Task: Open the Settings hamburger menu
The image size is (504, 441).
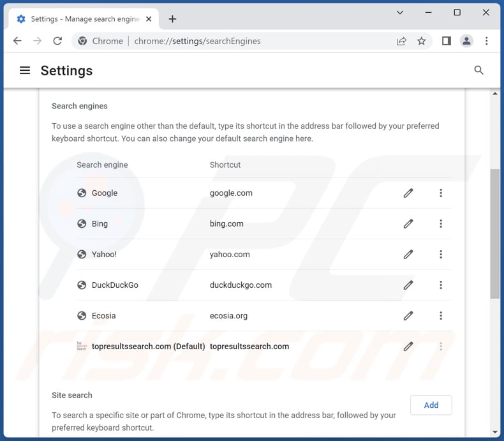Action: point(25,70)
